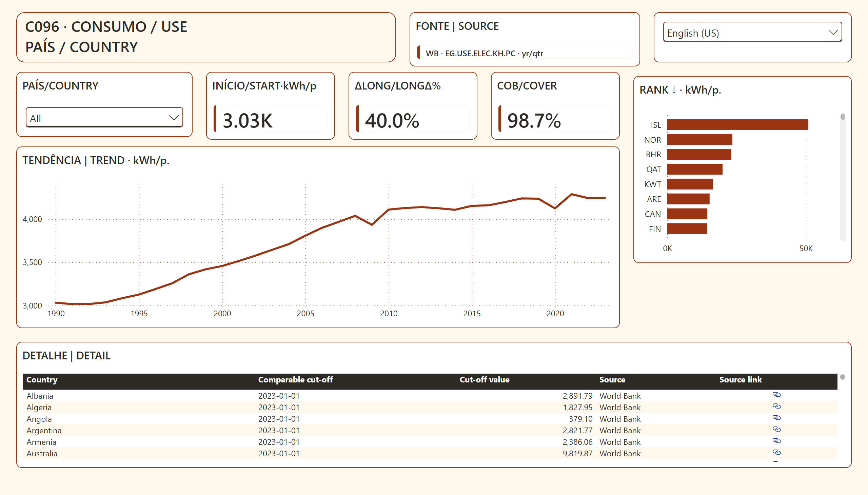868x495 pixels.
Task: Click the Armenia country cell
Action: pyautogui.click(x=41, y=442)
